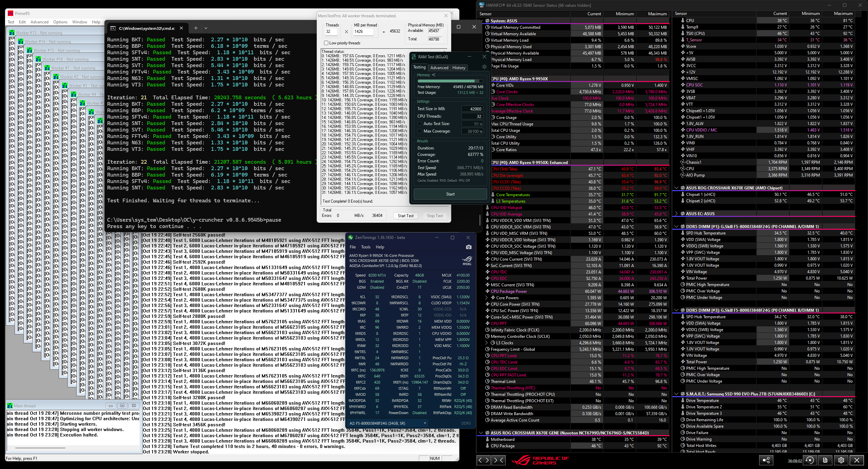Click the new tab plus in cmd terminal
This screenshot has width=868, height=469.
point(196,28)
